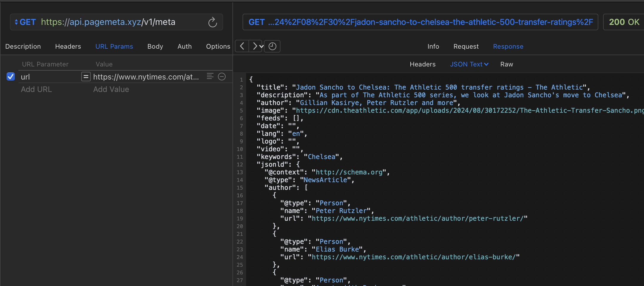Click the equals sign icon beside url
The image size is (644, 286).
(86, 77)
